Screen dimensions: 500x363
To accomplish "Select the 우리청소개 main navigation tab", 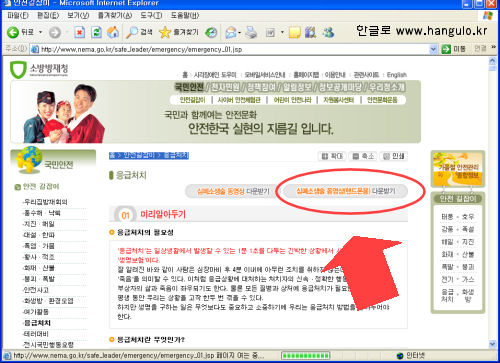I will click(x=387, y=87).
